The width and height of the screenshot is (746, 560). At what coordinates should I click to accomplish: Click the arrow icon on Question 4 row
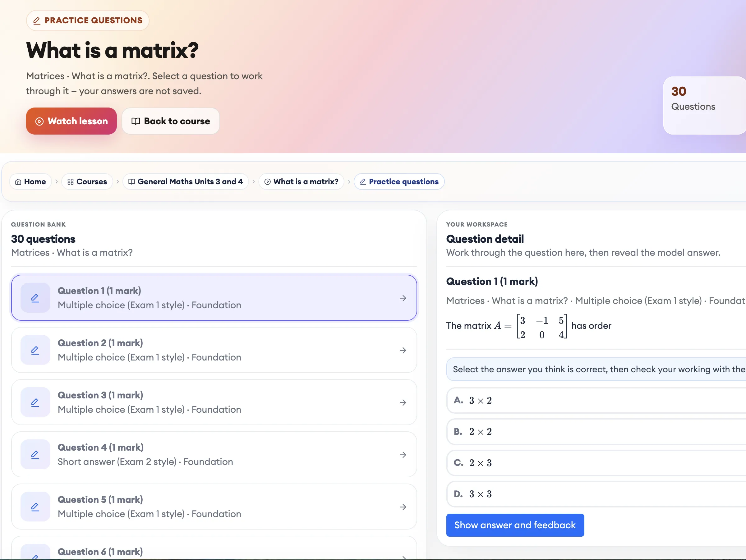403,455
